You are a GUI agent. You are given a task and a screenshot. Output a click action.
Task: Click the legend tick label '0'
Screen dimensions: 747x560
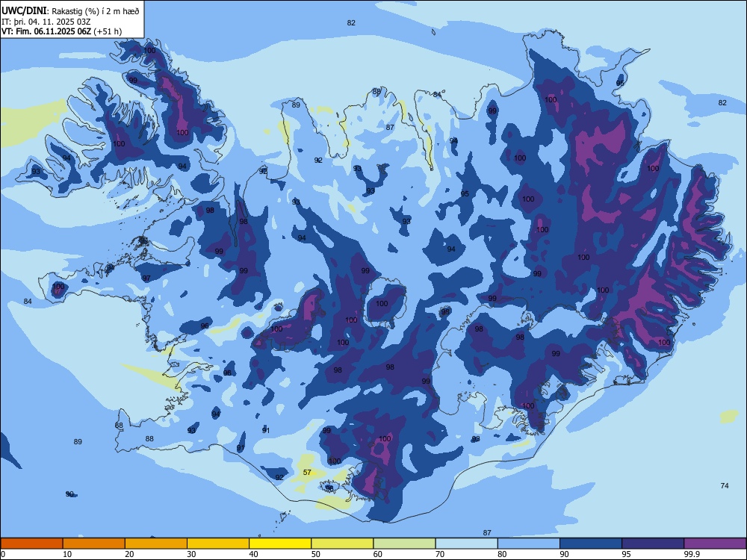tap(2, 554)
